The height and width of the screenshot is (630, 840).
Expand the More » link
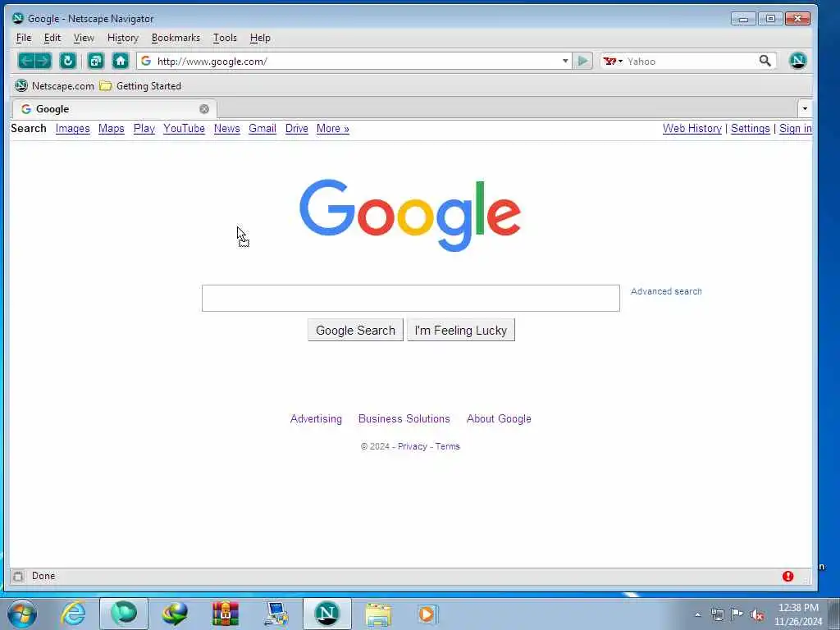point(333,129)
